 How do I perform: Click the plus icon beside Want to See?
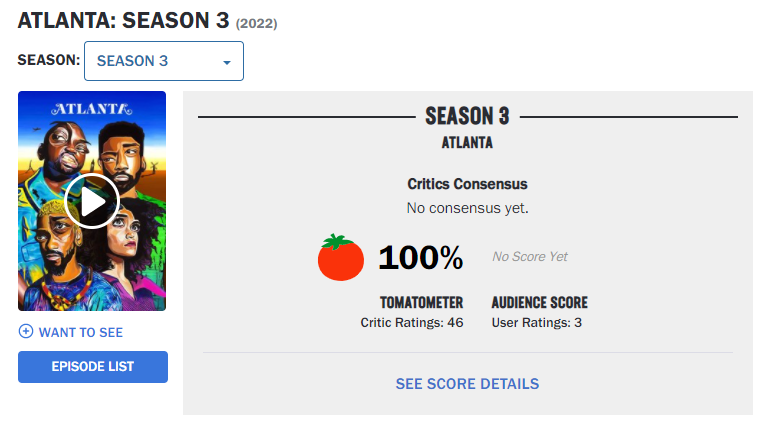click(26, 332)
